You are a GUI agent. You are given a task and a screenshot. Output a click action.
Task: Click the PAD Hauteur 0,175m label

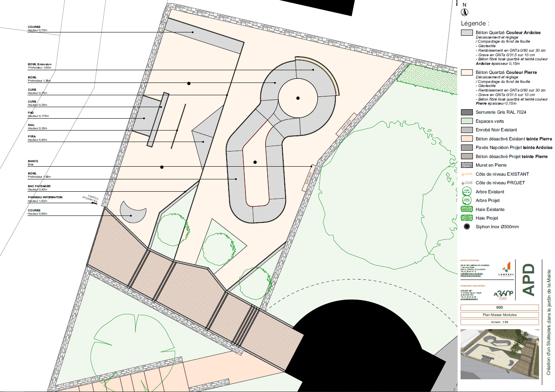[x=38, y=114]
